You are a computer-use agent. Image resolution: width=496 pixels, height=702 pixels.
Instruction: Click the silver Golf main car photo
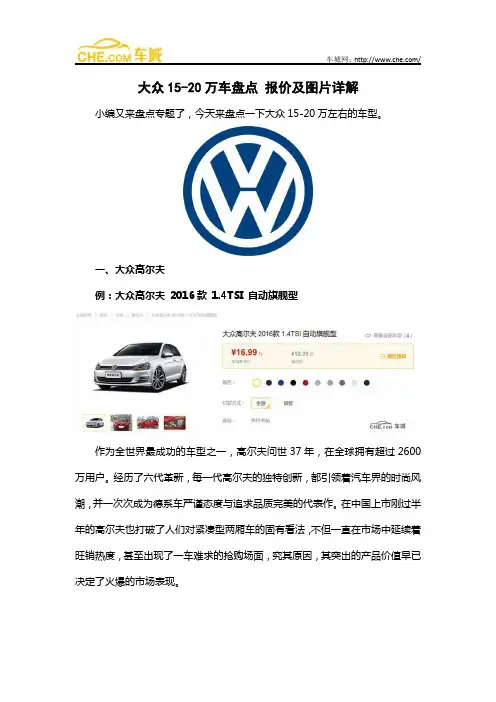(x=140, y=367)
